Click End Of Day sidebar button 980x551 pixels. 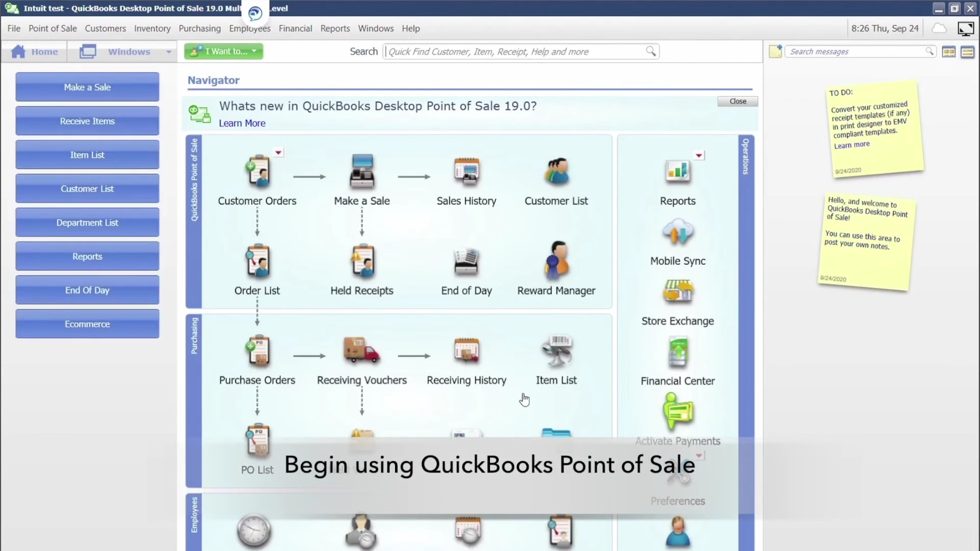pos(87,290)
